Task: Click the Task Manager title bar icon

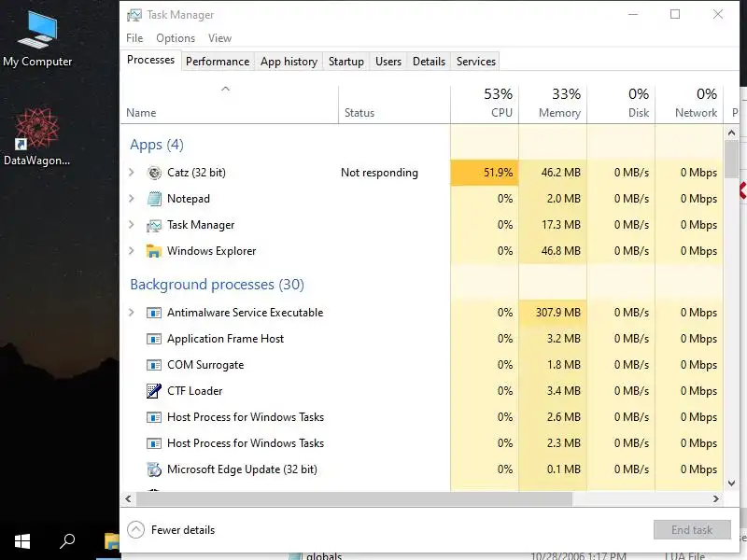Action: coord(134,15)
